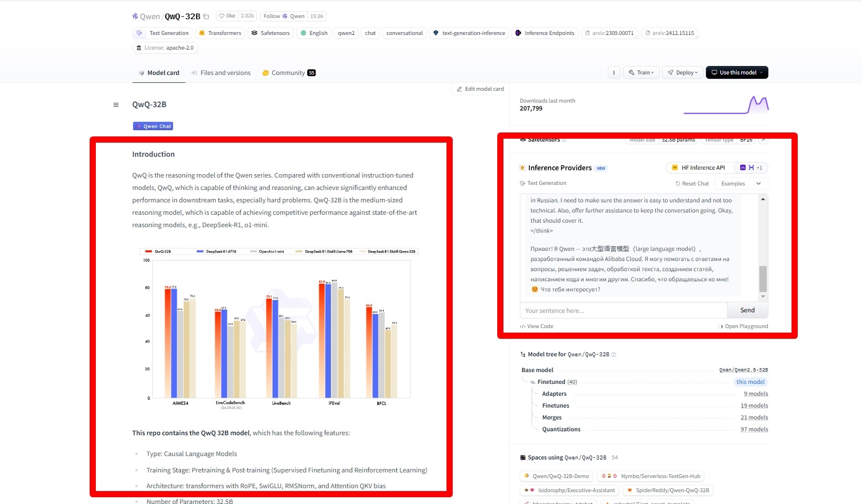Expand the Examples dropdown
The height and width of the screenshot is (504, 862).
point(741,184)
